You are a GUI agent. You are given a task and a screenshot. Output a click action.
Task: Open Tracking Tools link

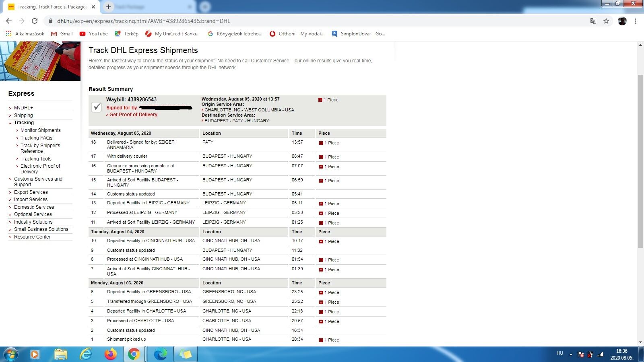click(x=36, y=159)
